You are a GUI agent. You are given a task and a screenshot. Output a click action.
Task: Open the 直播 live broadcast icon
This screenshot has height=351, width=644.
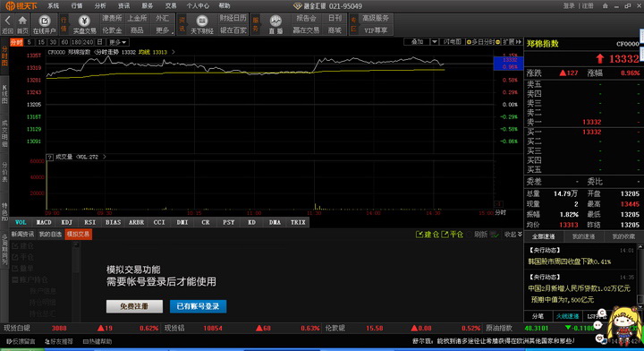[x=275, y=21]
